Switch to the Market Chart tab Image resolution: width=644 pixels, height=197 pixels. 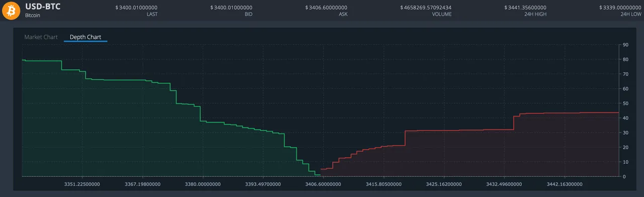click(x=41, y=37)
